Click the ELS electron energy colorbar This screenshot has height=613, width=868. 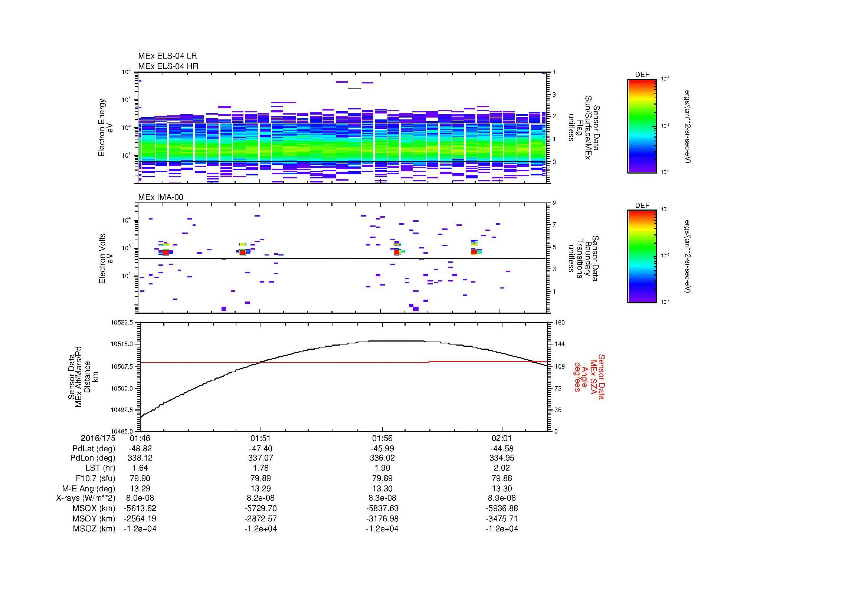[x=642, y=126]
